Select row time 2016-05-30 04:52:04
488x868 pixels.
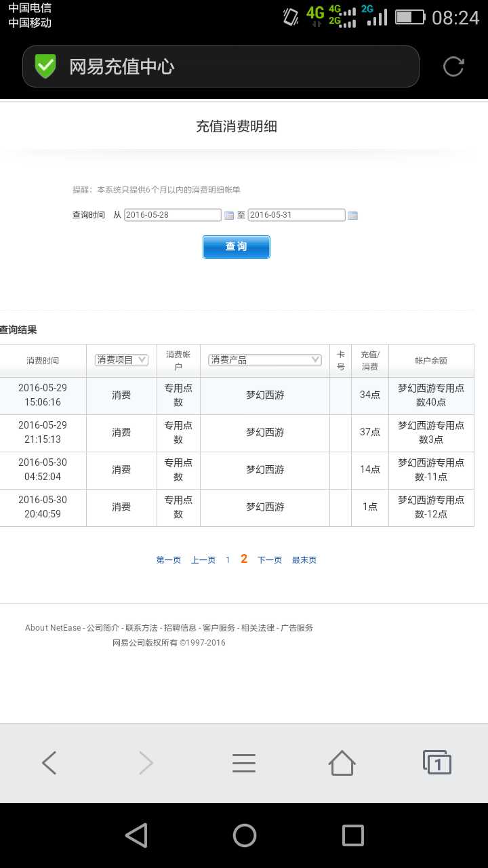43,470
